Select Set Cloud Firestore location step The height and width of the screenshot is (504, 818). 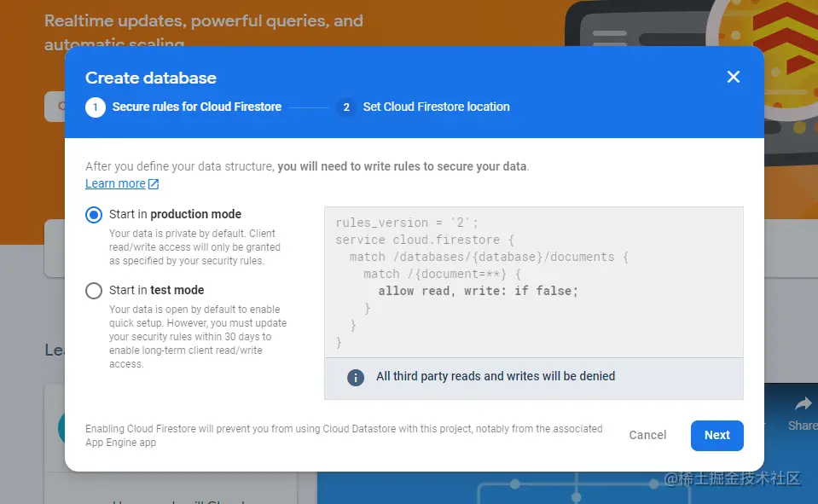tap(436, 107)
